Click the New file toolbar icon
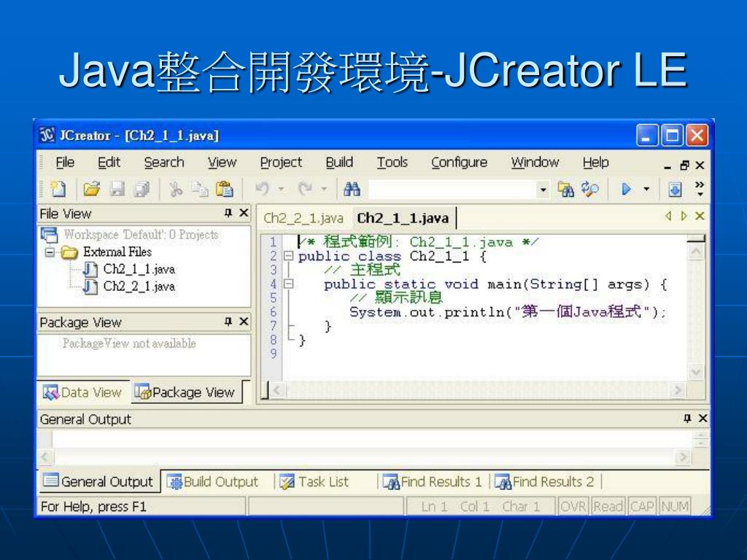This screenshot has width=747, height=560. 58,189
